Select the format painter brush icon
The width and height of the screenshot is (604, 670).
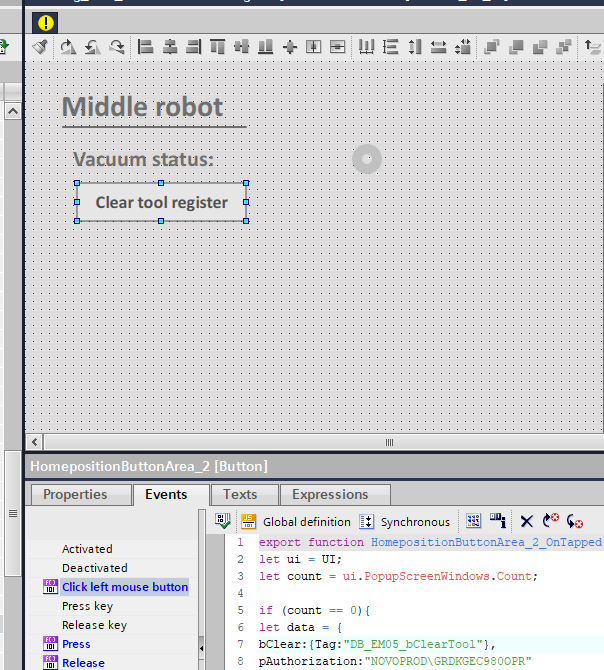[x=40, y=47]
